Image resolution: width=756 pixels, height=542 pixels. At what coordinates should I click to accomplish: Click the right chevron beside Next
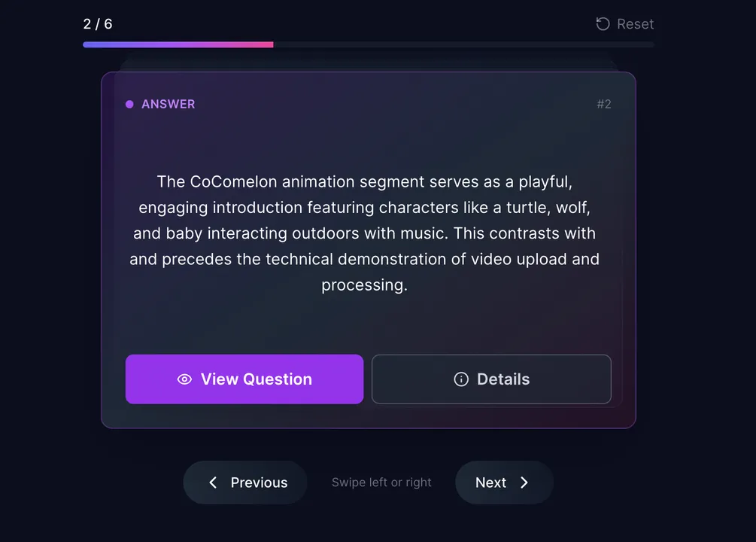click(x=524, y=483)
